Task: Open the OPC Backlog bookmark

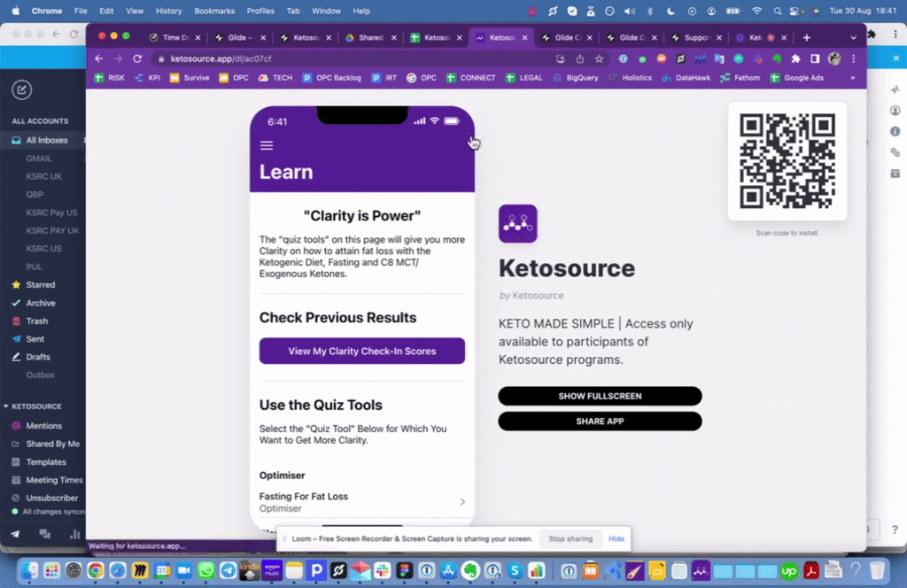Action: click(332, 77)
